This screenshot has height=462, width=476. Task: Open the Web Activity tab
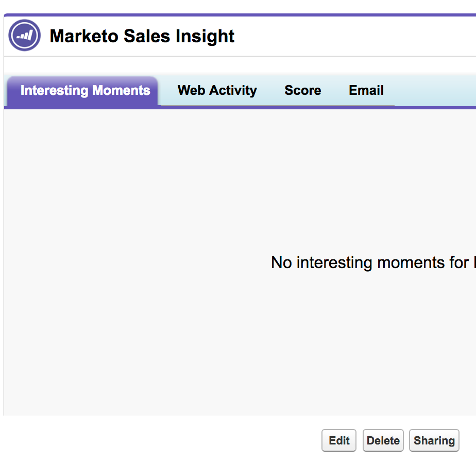pyautogui.click(x=217, y=91)
